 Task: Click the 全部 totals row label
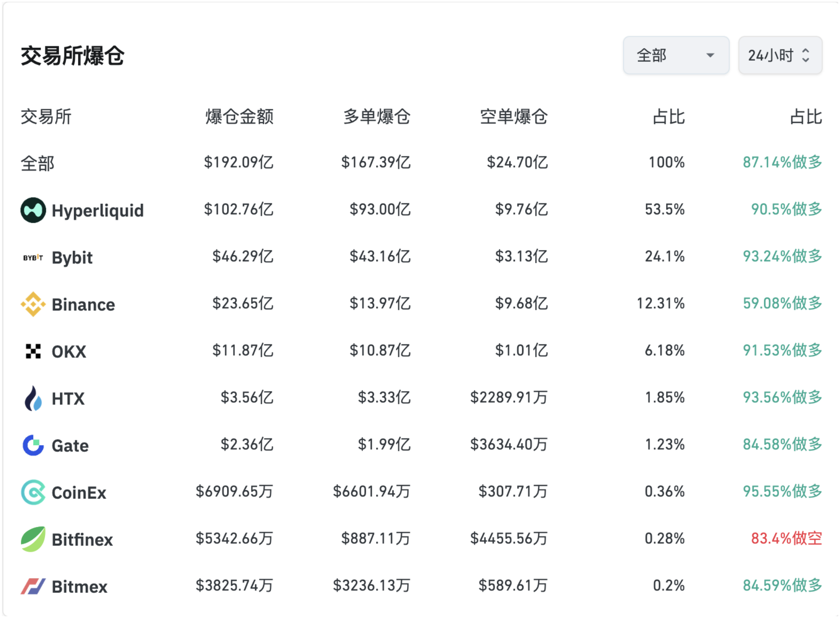click(38, 163)
